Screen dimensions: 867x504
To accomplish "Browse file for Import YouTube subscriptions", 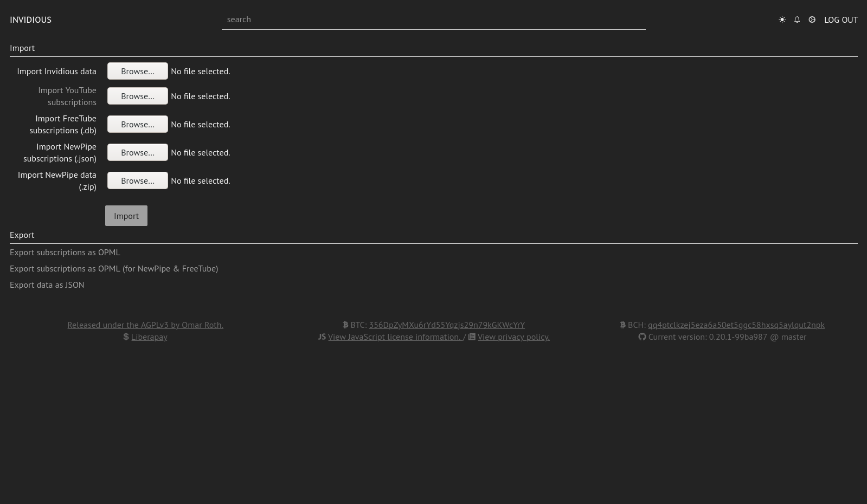I will (x=138, y=96).
